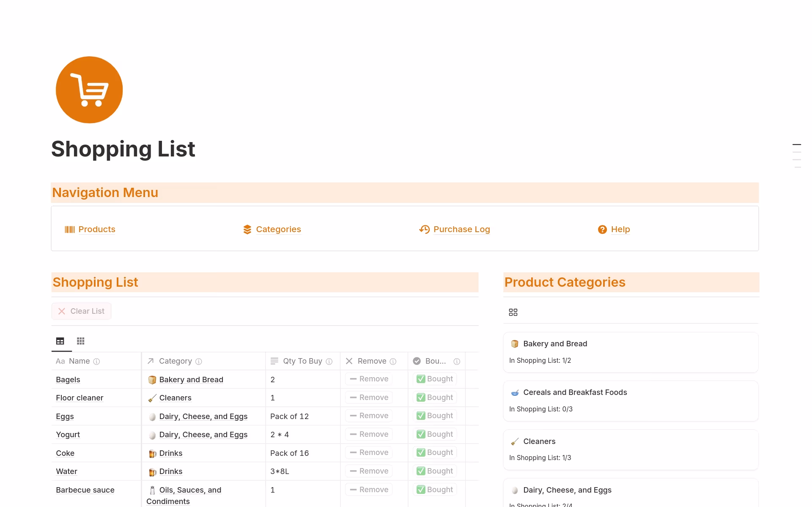Screen dimensions: 812x507
Task: Click info icon next to Category column
Action: point(199,362)
